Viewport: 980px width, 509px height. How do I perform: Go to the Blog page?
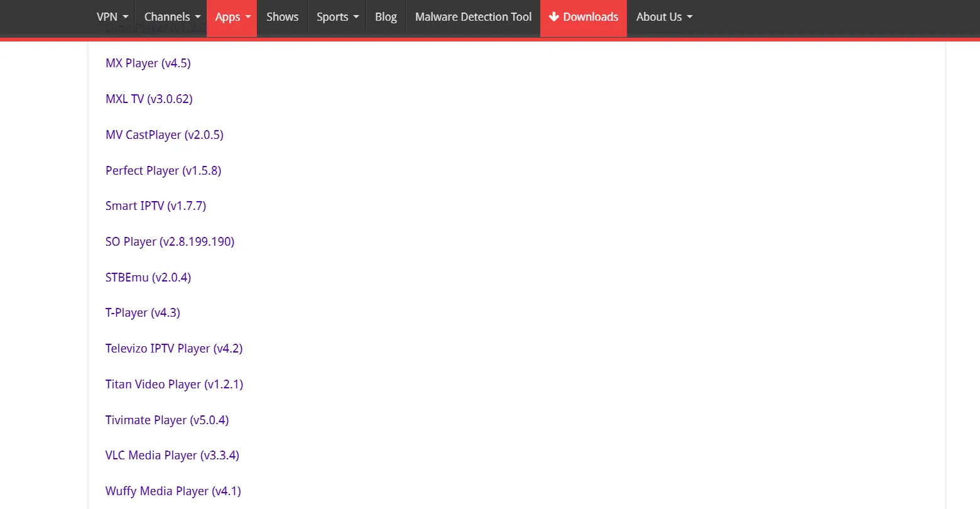[x=386, y=17]
